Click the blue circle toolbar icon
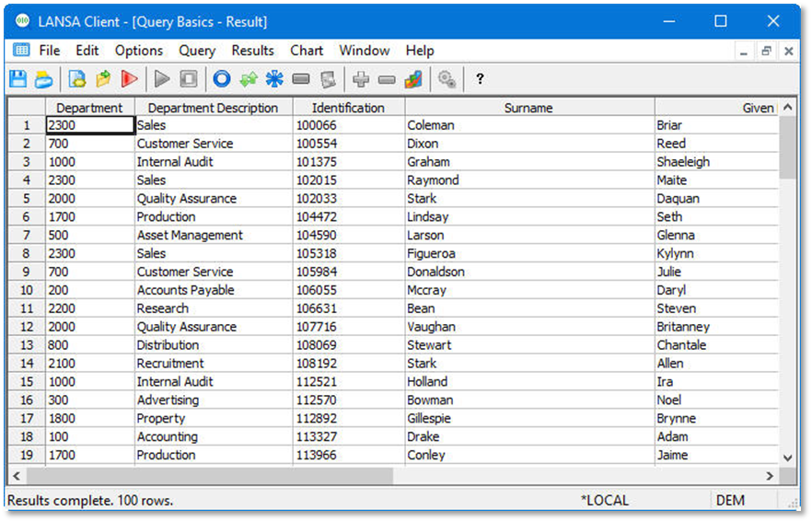812x522 pixels. [x=221, y=79]
